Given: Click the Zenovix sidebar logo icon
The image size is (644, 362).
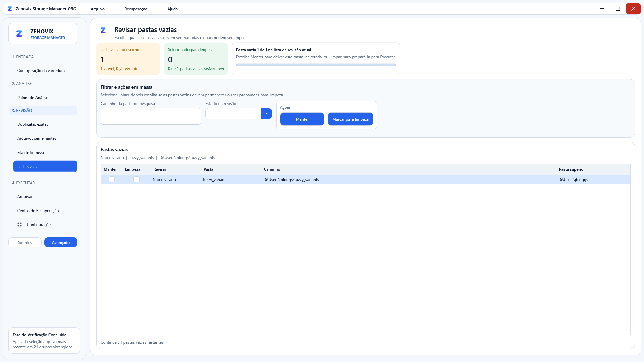Looking at the screenshot, I should 19,34.
